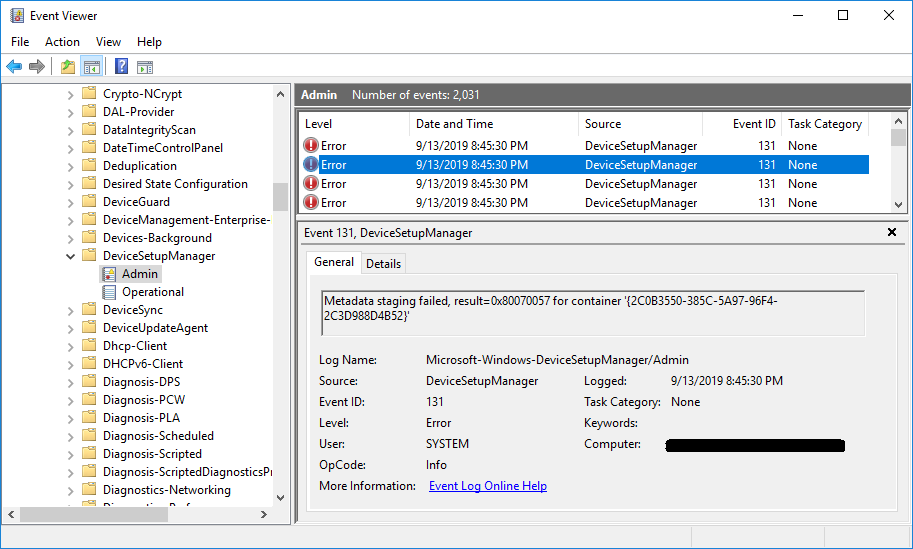Expand Desired State Configuration node
Viewport: 913px width, 549px height.
[70, 185]
